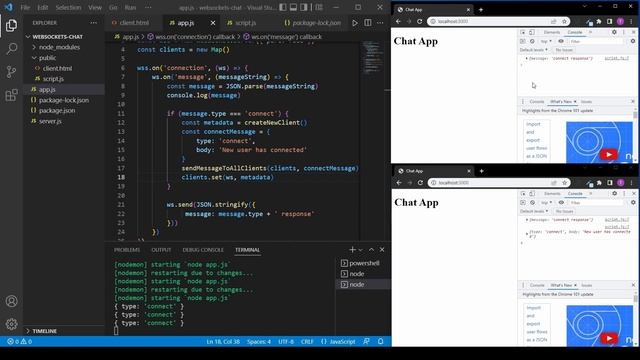Open the File menu in VS Code
Viewport: 640px width, 360px height.
pyautogui.click(x=25, y=7)
